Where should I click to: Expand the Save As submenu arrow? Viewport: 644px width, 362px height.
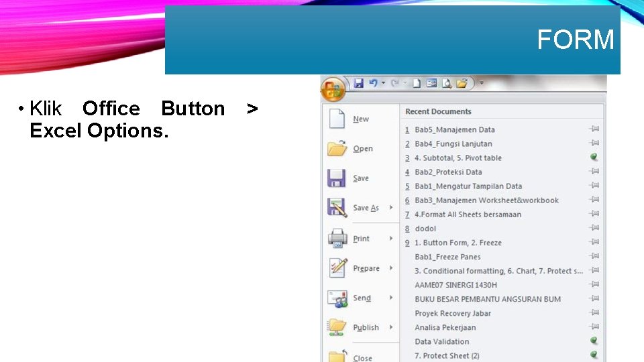tap(391, 208)
